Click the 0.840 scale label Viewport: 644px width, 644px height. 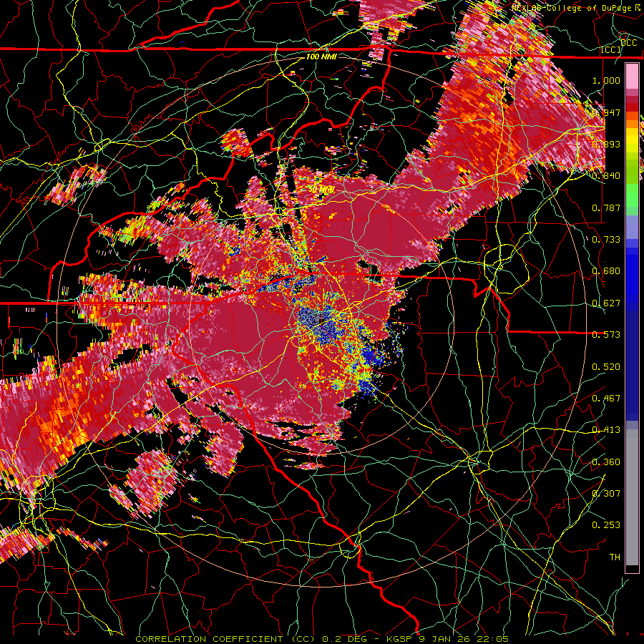click(606, 176)
